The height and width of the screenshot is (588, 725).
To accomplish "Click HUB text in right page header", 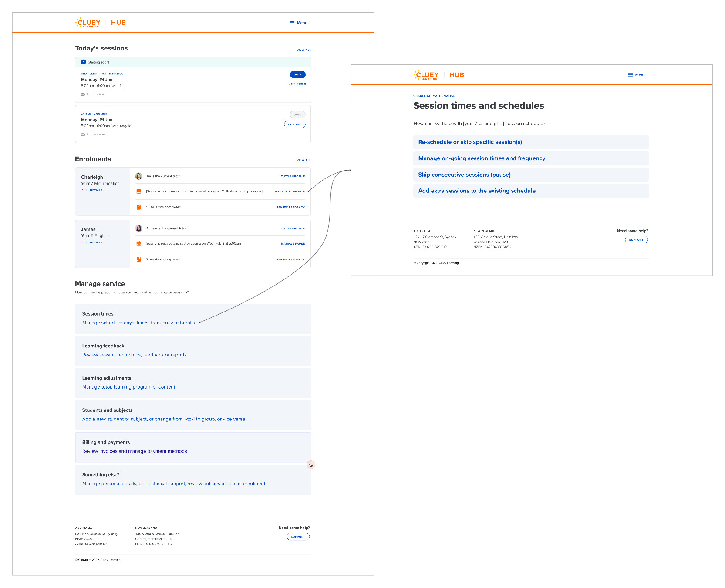I will [457, 75].
